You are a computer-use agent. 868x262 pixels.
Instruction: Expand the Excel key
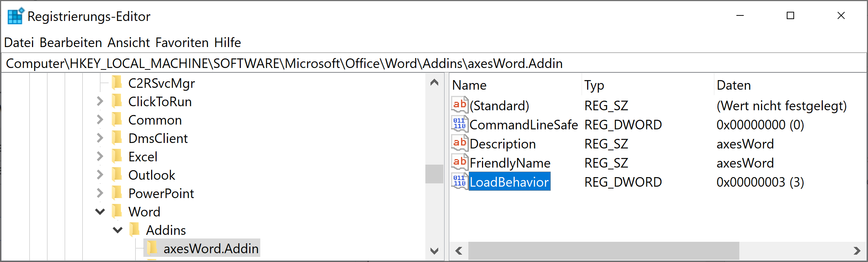tap(100, 157)
